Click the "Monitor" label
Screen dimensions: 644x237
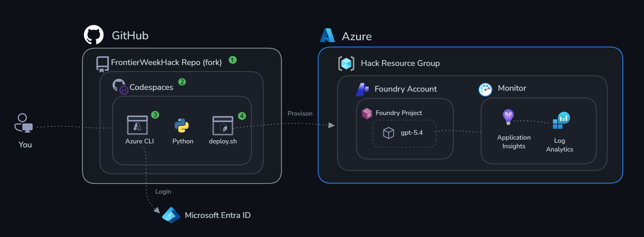tap(512, 88)
